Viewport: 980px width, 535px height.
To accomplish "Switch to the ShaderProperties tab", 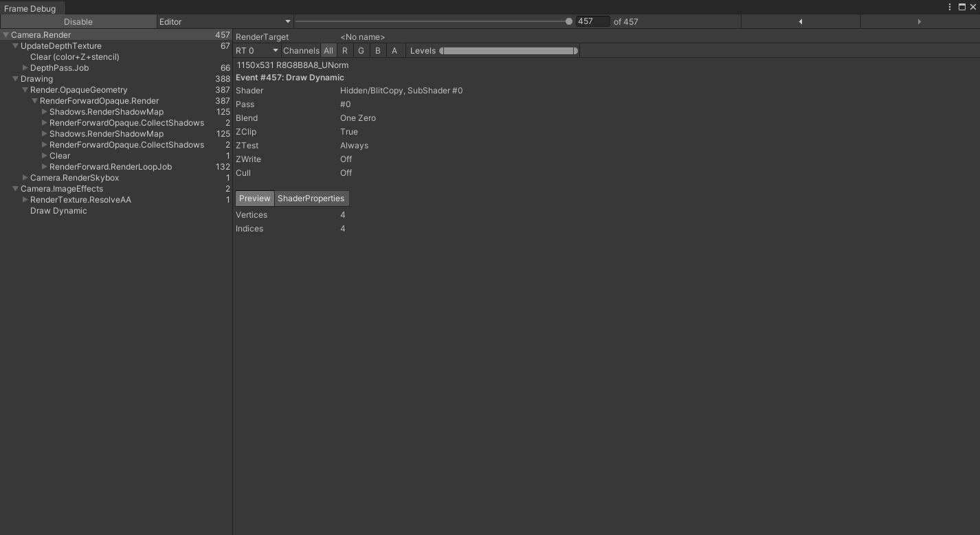I will pos(311,198).
